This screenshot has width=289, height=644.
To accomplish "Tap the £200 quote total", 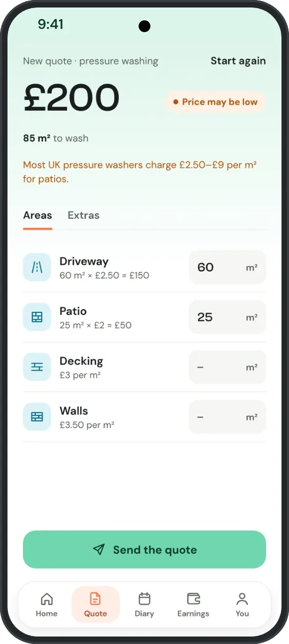I will [71, 98].
